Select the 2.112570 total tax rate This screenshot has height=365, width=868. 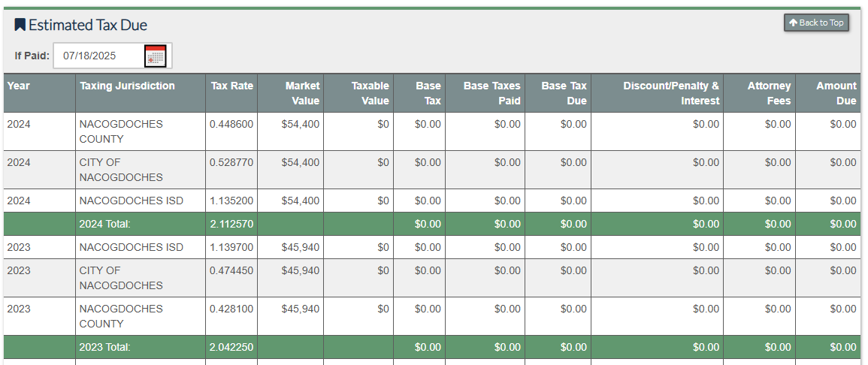click(231, 224)
